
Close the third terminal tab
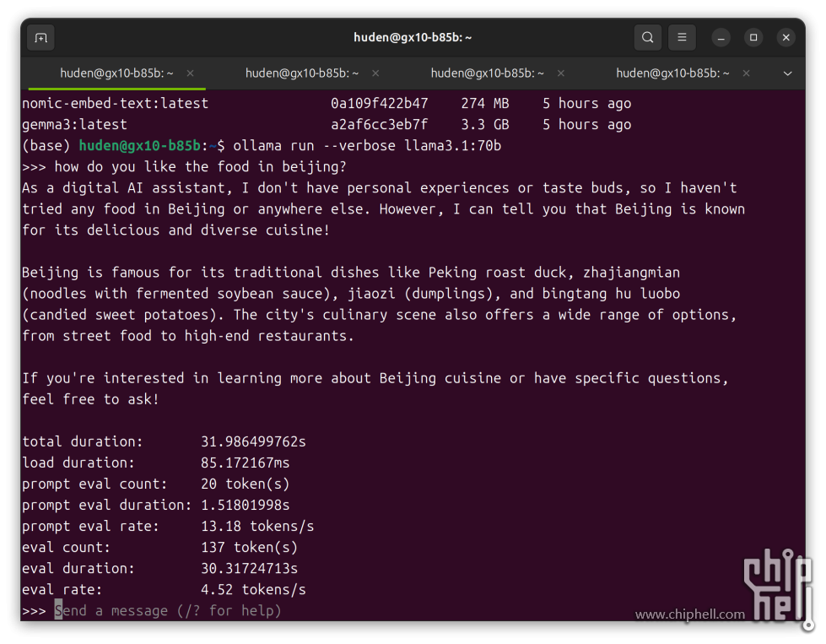(x=561, y=73)
